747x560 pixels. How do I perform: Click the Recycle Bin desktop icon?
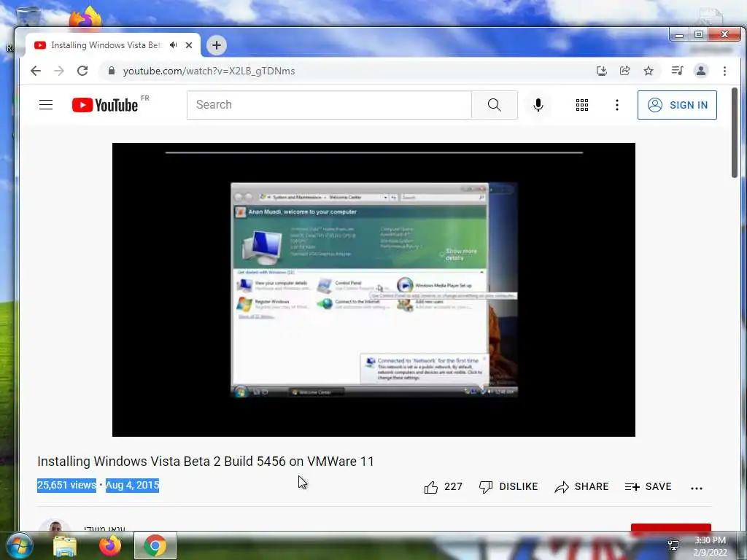pyautogui.click(x=28, y=17)
